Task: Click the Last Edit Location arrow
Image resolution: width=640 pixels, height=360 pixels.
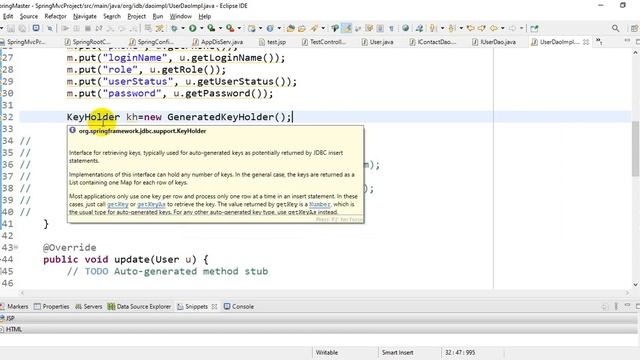Action: tap(470, 29)
